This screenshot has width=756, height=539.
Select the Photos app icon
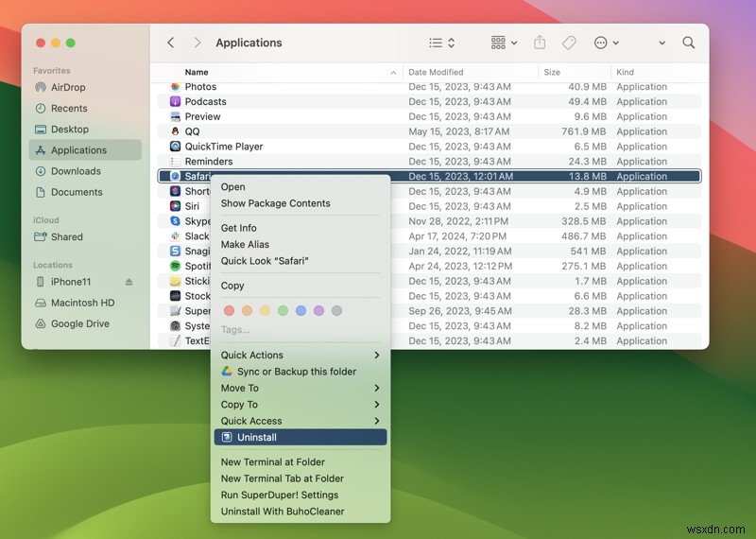[175, 87]
